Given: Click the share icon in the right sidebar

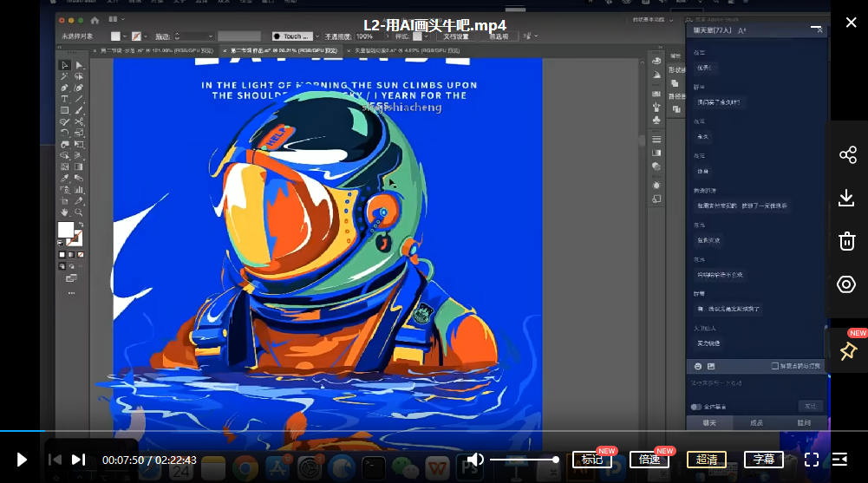Looking at the screenshot, I should [847, 155].
